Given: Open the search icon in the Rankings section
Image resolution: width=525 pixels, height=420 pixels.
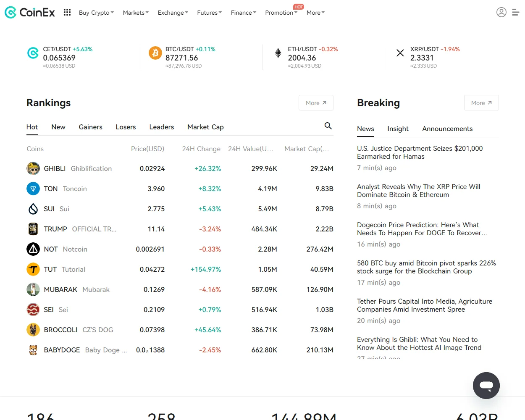Looking at the screenshot, I should pyautogui.click(x=328, y=126).
